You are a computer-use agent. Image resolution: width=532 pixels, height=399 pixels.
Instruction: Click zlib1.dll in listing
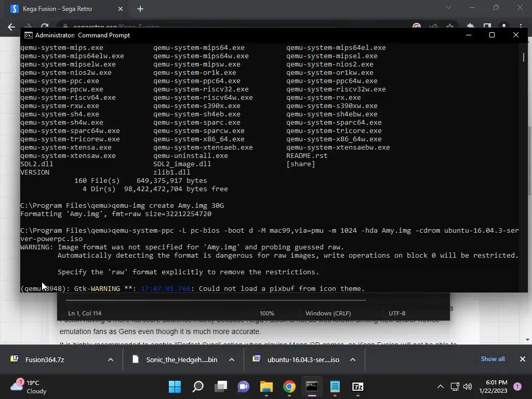pyautogui.click(x=171, y=172)
